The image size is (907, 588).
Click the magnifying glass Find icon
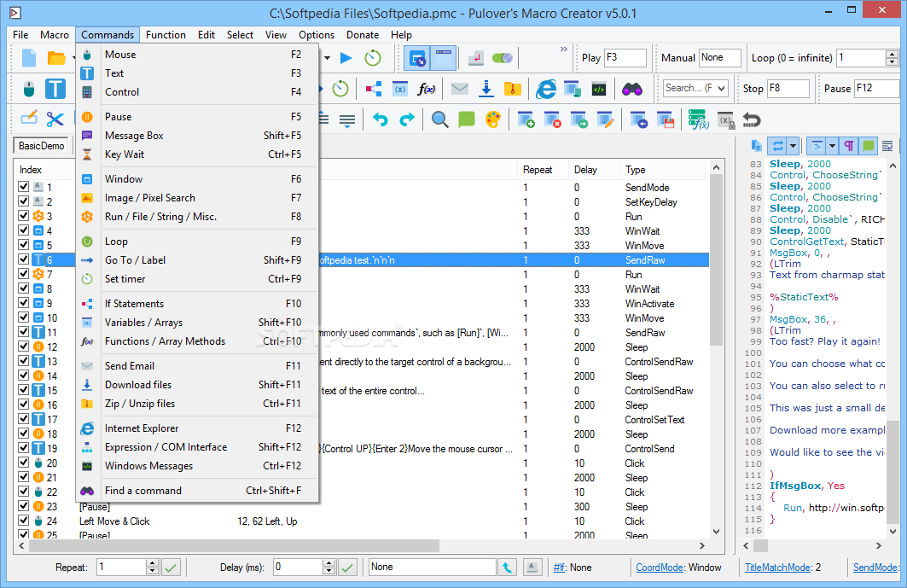click(x=439, y=119)
